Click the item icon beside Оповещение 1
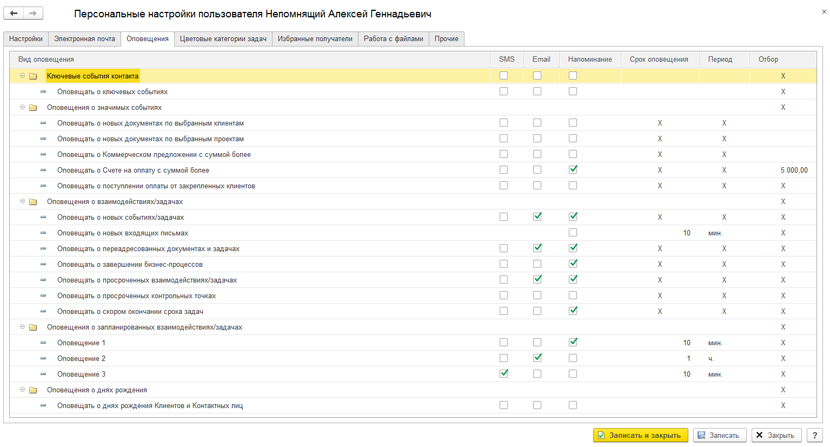 43,343
